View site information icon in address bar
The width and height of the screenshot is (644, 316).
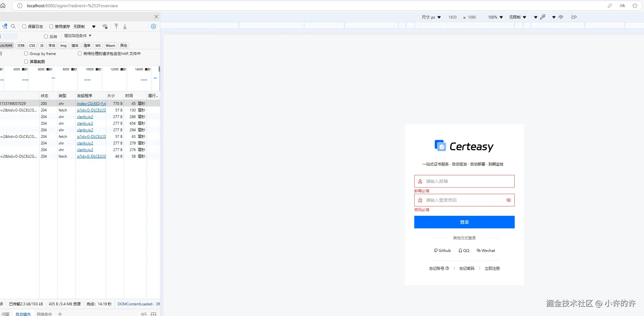(x=20, y=6)
